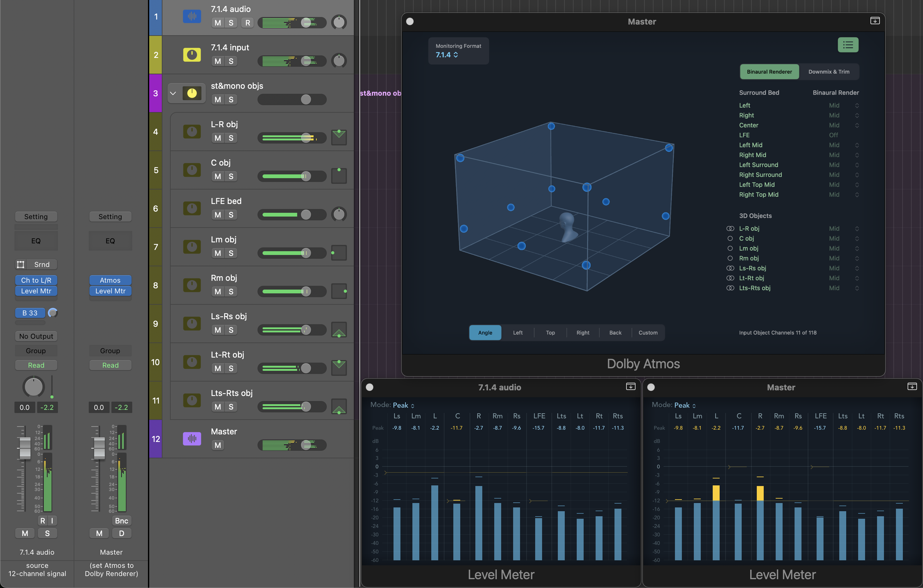The height and width of the screenshot is (588, 923).
Task: Change binaural render mode for Lts-Rts obj
Action: point(844,288)
